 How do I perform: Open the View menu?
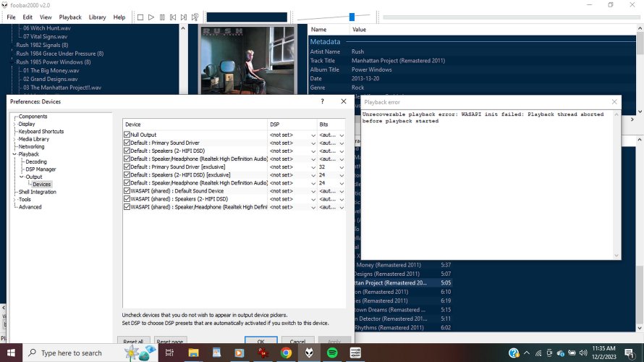coord(46,17)
